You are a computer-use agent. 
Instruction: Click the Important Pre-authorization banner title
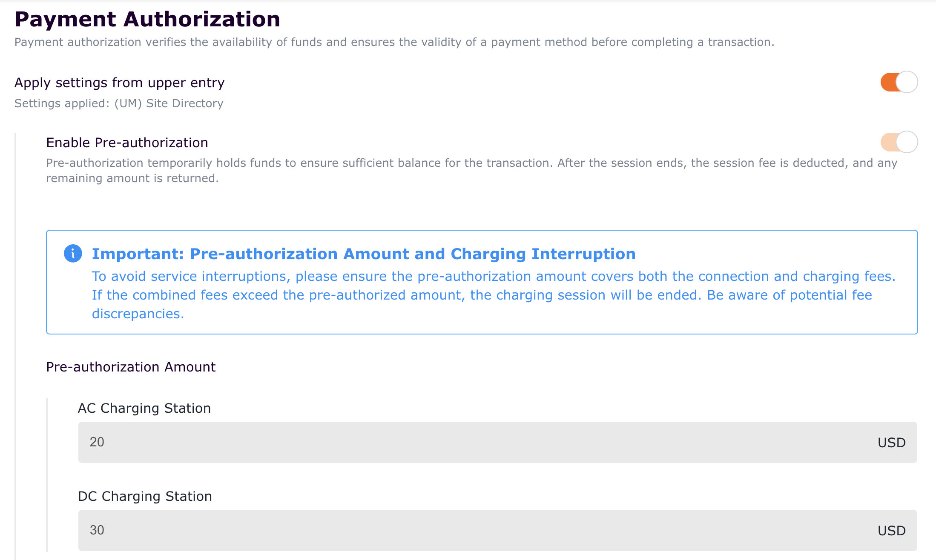pyautogui.click(x=364, y=254)
